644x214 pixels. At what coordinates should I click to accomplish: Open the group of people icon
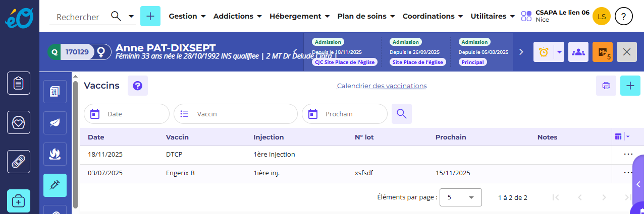click(x=578, y=52)
